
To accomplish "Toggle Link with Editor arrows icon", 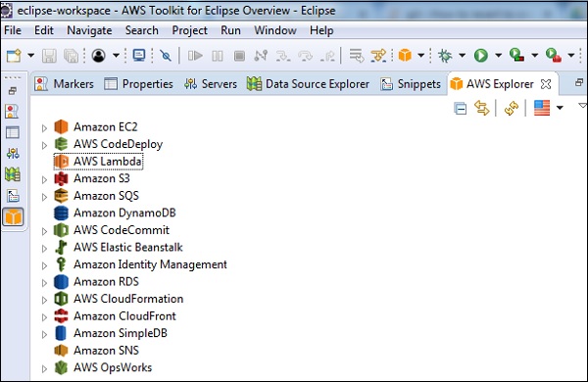I will 482,109.
